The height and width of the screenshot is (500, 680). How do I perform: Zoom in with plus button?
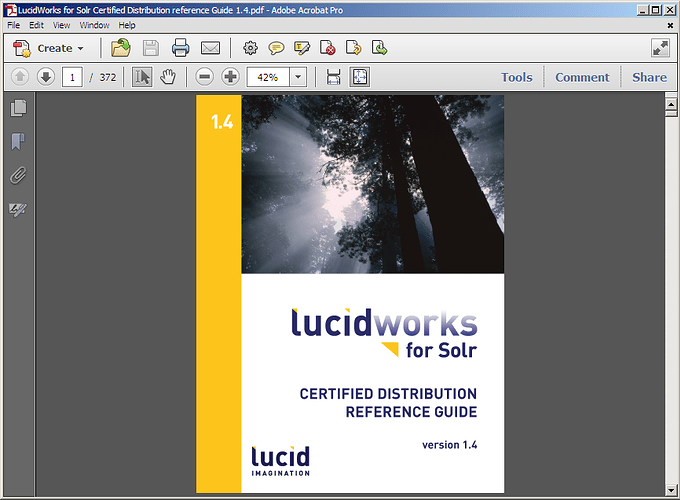(x=230, y=77)
